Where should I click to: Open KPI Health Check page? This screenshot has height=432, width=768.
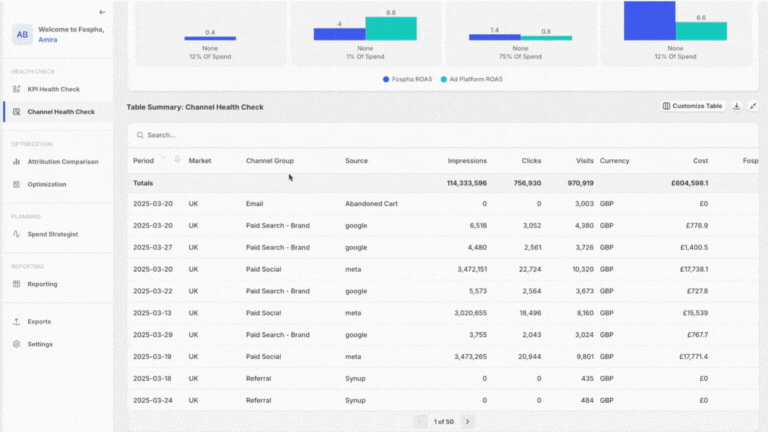(53, 89)
